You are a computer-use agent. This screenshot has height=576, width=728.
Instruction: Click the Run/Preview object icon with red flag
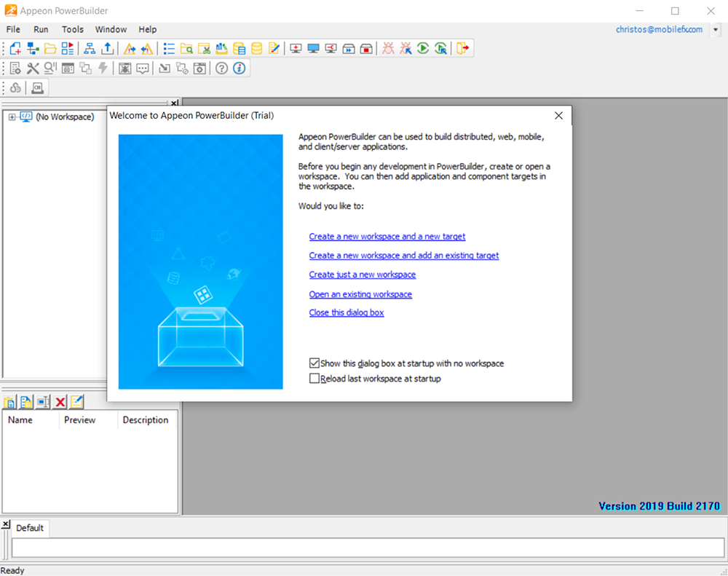click(68, 48)
